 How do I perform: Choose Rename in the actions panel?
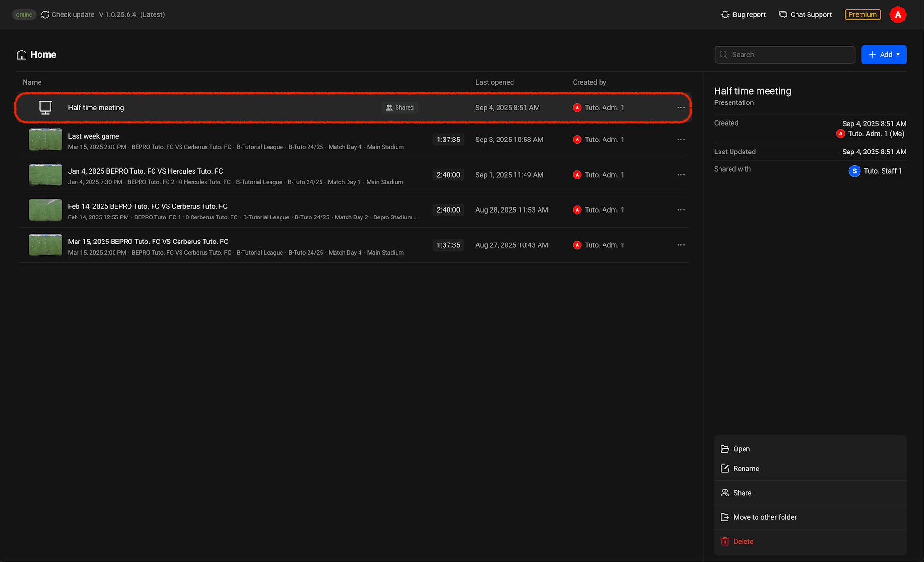point(745,469)
